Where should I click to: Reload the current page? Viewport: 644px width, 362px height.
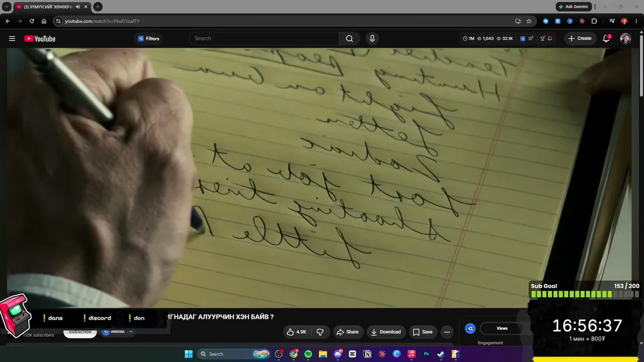[32, 21]
